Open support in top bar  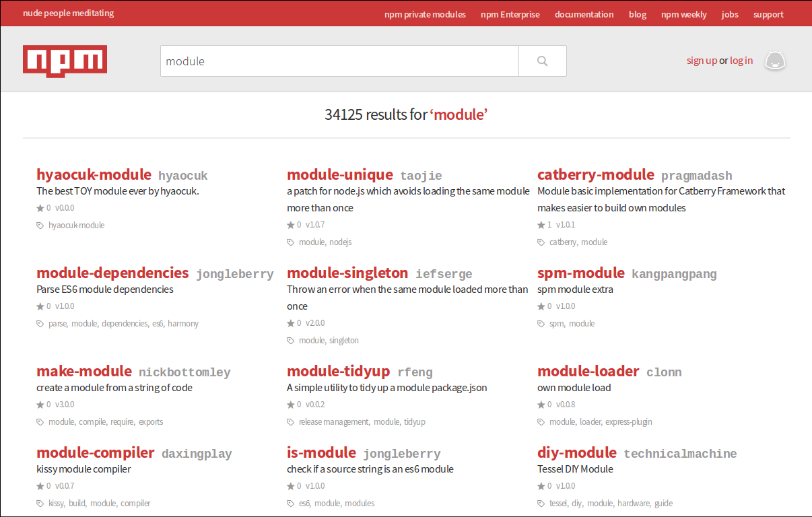768,14
